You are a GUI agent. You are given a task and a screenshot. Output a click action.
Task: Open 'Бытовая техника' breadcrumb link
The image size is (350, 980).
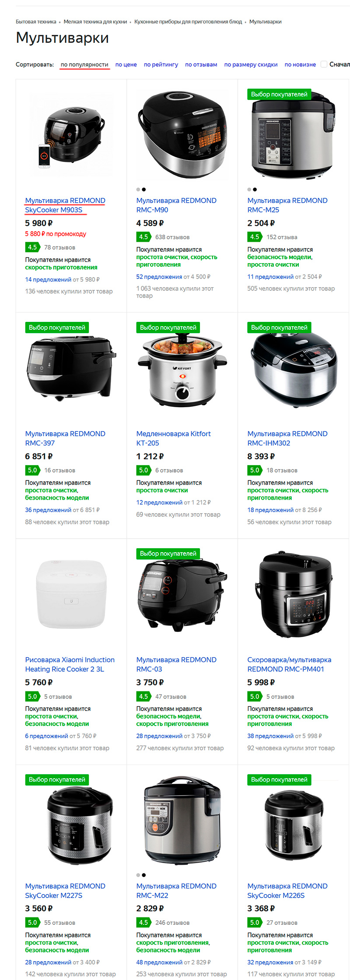[36, 21]
